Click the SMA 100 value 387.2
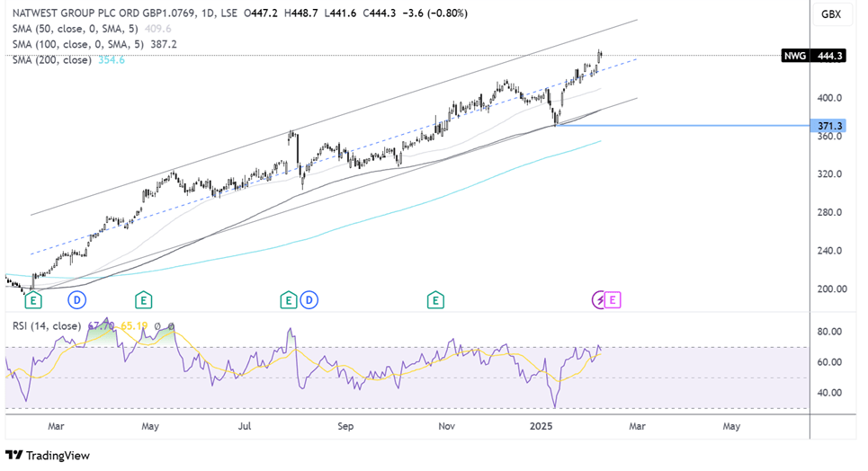The image size is (868, 471). (164, 44)
